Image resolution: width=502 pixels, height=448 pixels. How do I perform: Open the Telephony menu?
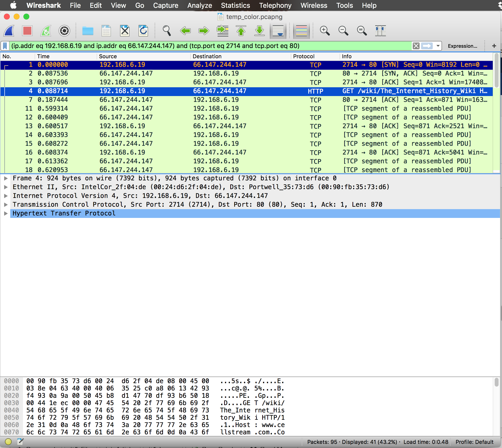(x=275, y=5)
